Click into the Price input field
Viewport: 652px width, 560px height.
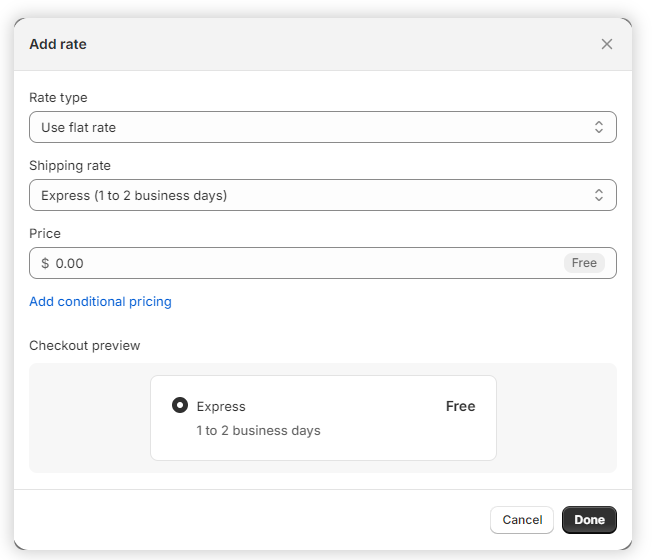pos(300,263)
